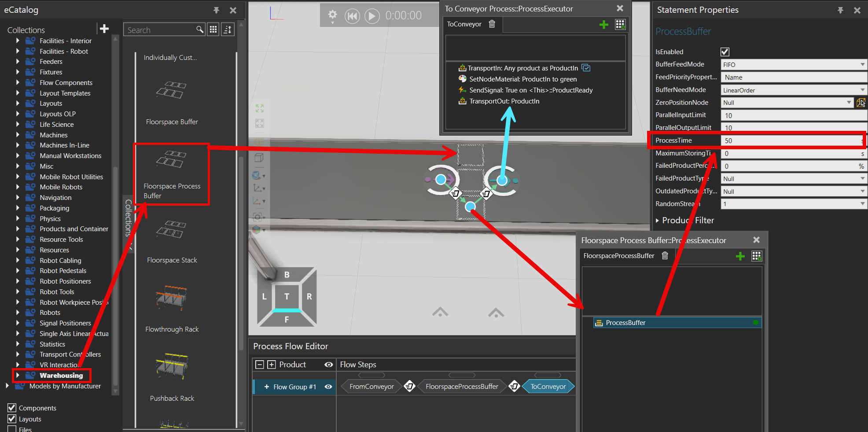
Task: Add statement with green plus in ToConveyor
Action: (x=604, y=25)
